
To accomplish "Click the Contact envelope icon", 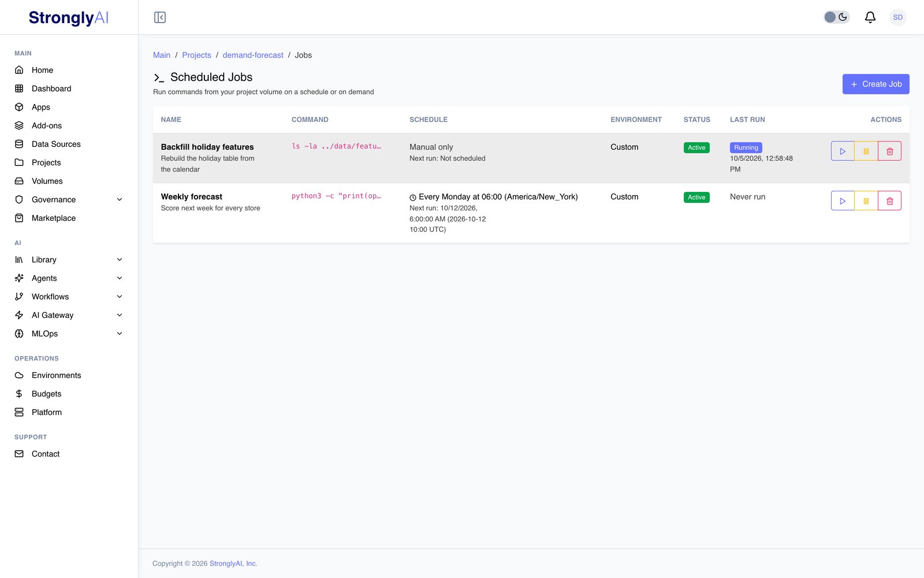I will click(x=19, y=454).
